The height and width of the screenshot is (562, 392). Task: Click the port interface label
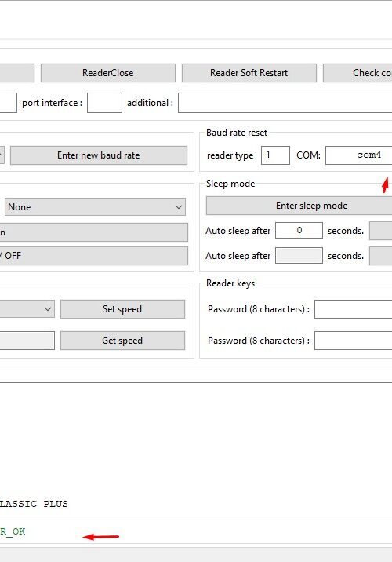[53, 103]
